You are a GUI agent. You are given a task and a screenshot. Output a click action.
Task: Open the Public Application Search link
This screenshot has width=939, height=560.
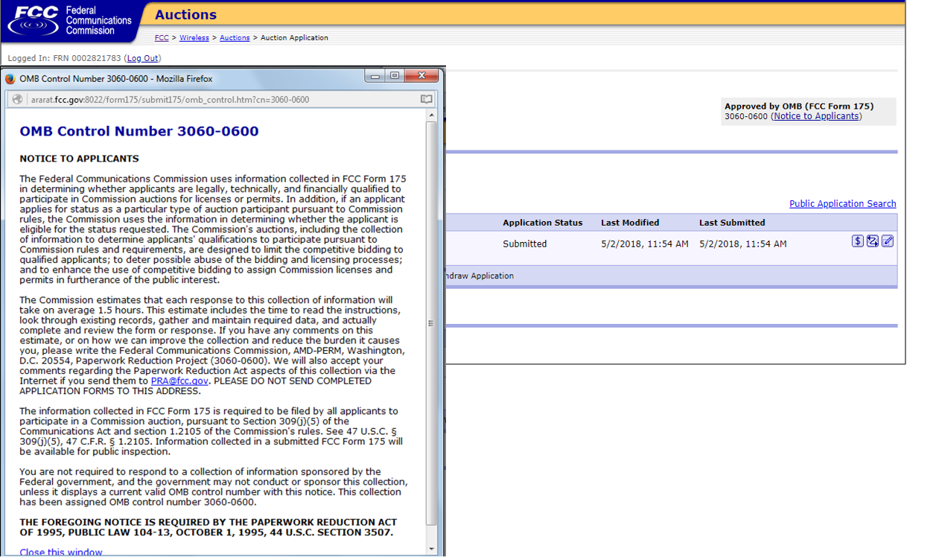pos(842,204)
